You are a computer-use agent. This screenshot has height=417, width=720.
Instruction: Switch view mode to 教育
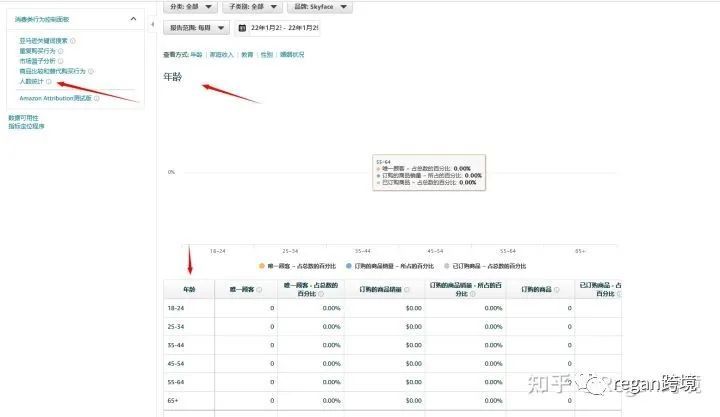click(x=247, y=55)
